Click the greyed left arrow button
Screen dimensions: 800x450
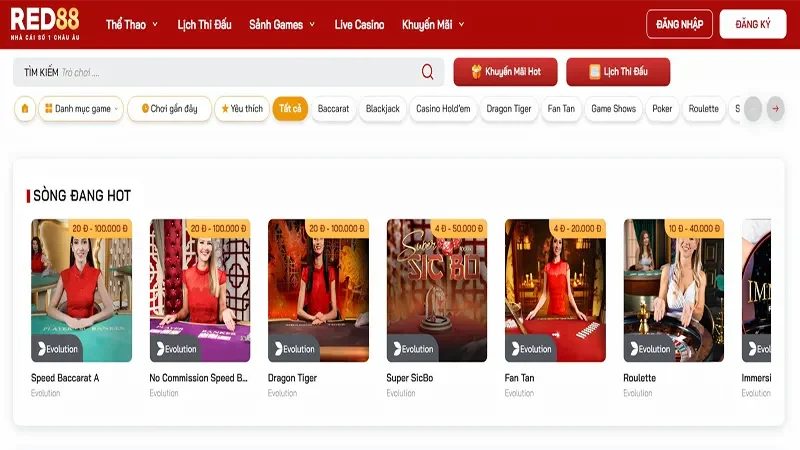(753, 109)
